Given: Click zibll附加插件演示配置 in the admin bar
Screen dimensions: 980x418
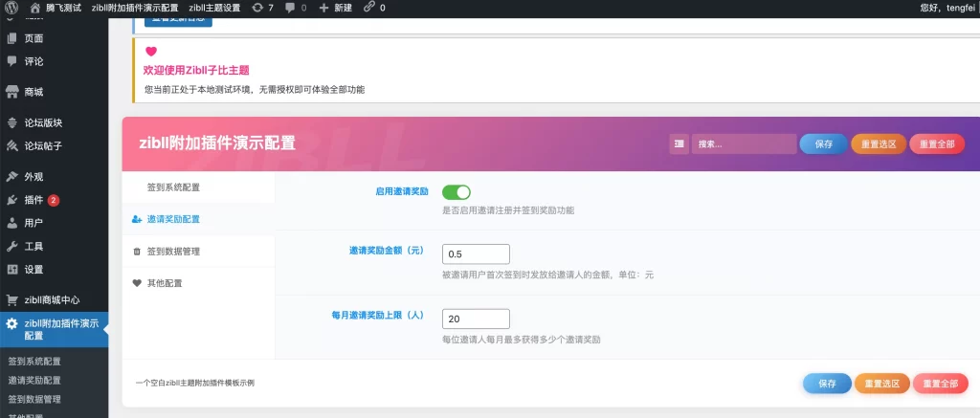Looking at the screenshot, I should pos(134,8).
